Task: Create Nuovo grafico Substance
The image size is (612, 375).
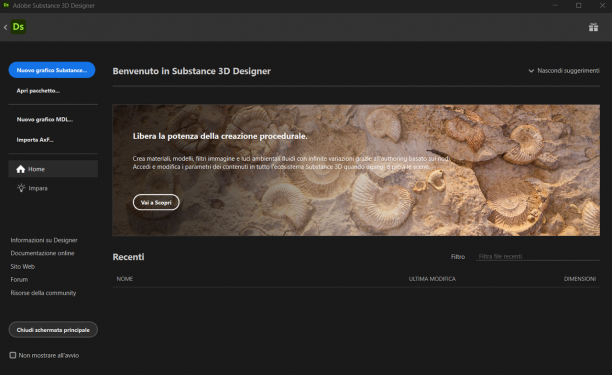Action: tap(52, 70)
